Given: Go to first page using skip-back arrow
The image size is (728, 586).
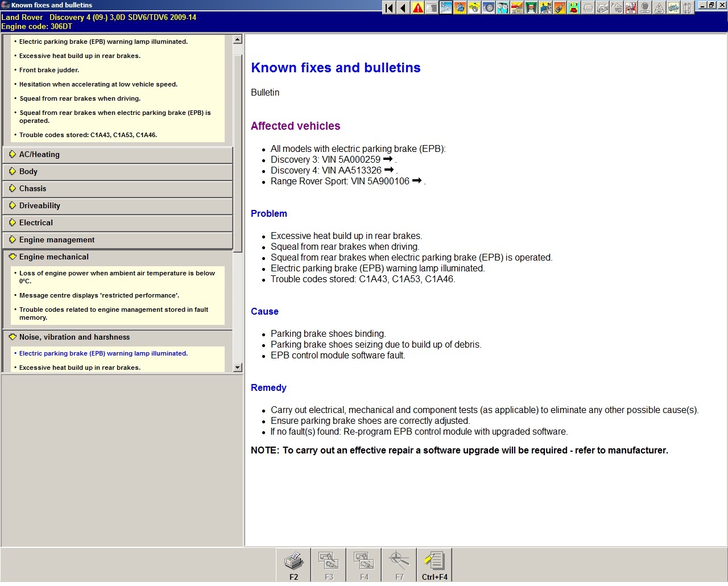Looking at the screenshot, I should pyautogui.click(x=389, y=8).
